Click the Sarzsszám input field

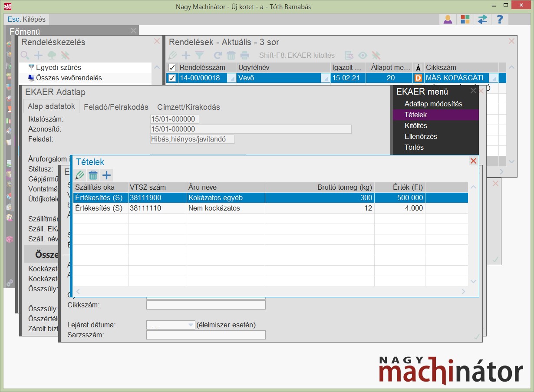click(x=206, y=335)
